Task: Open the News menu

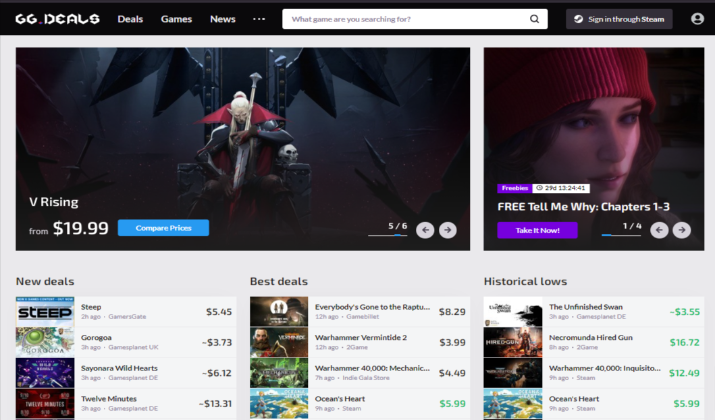Action: [223, 19]
